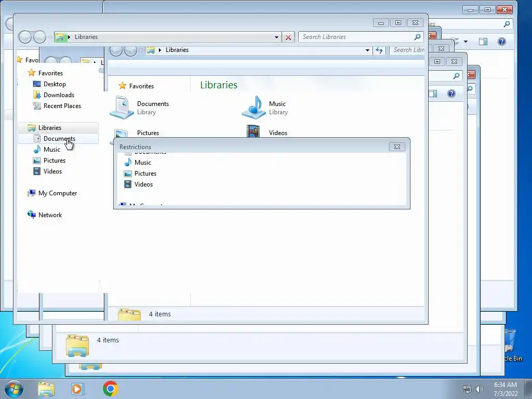Select Music in the Restrictions dialog
Viewport: 532px width, 399px height.
[142, 163]
